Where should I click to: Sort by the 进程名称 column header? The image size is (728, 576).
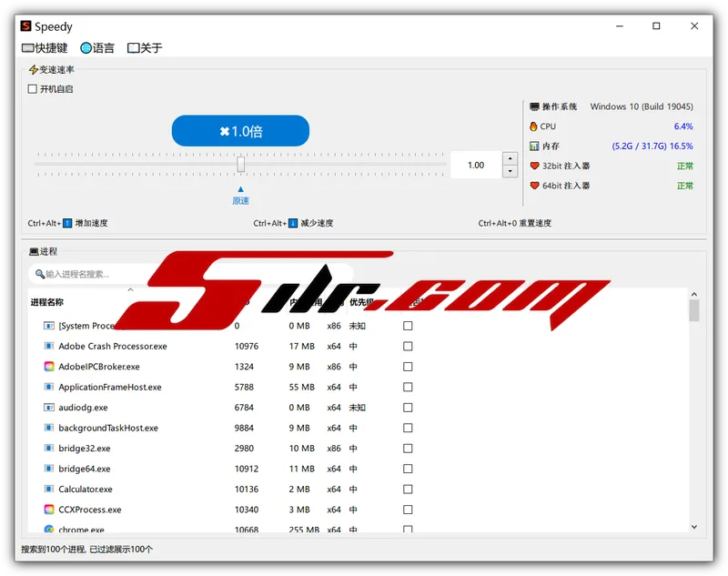coord(47,302)
